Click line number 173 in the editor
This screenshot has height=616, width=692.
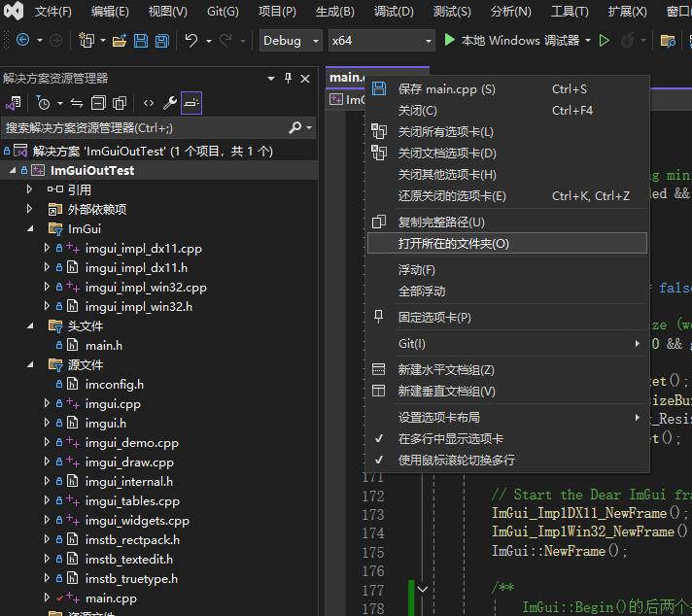[x=373, y=515]
